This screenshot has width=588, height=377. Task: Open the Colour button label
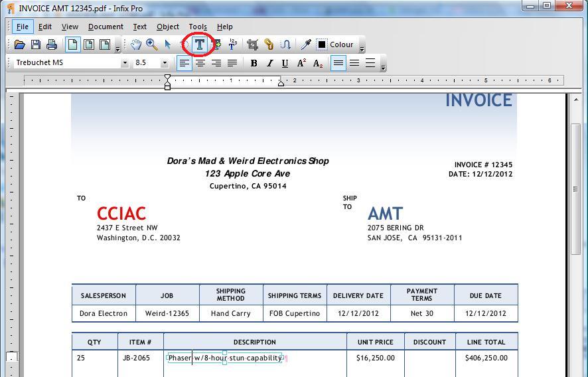point(342,44)
